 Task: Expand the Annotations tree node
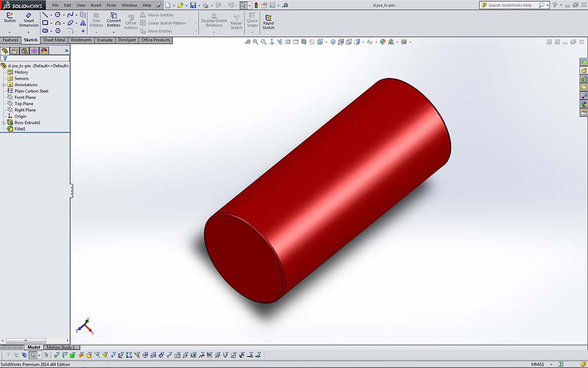click(x=3, y=85)
